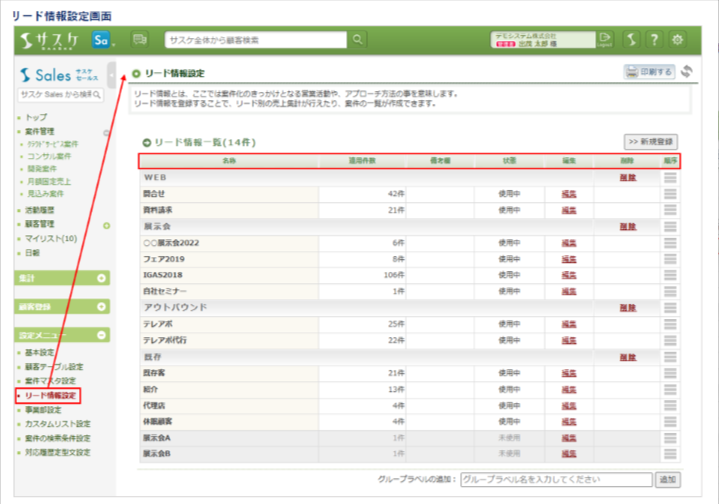719x504 pixels.
Task: Click 編集 link for the 資料請求 row
Action: [x=569, y=210]
